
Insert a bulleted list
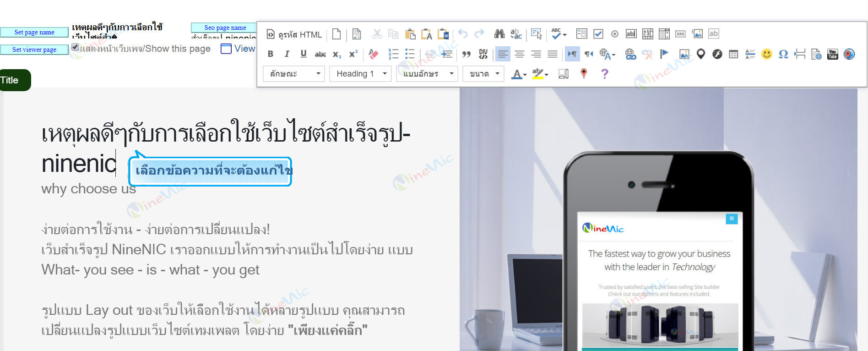[410, 54]
